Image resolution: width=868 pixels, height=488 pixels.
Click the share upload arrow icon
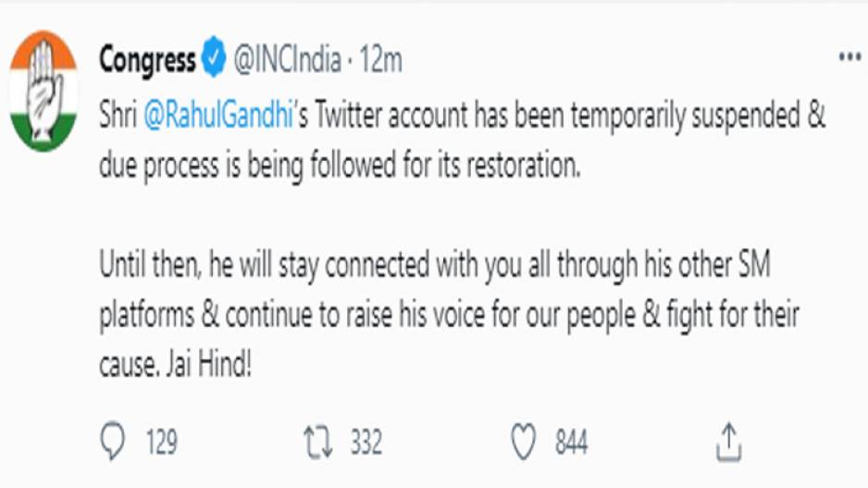tap(728, 442)
